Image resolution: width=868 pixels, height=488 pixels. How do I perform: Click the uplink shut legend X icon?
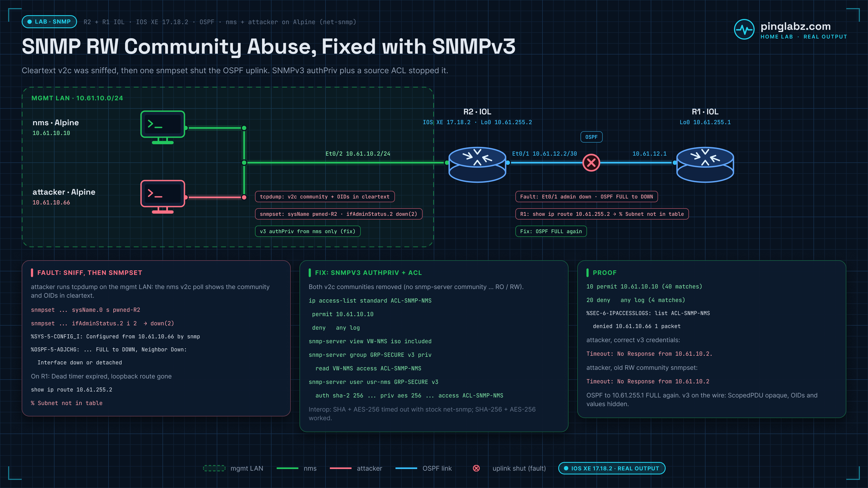pyautogui.click(x=476, y=468)
